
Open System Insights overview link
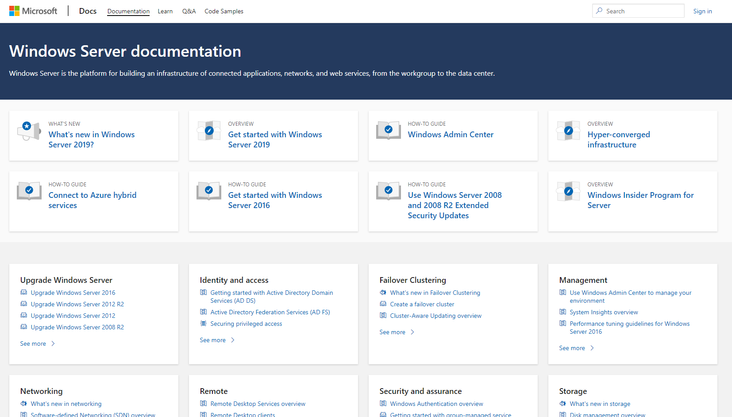tap(604, 312)
